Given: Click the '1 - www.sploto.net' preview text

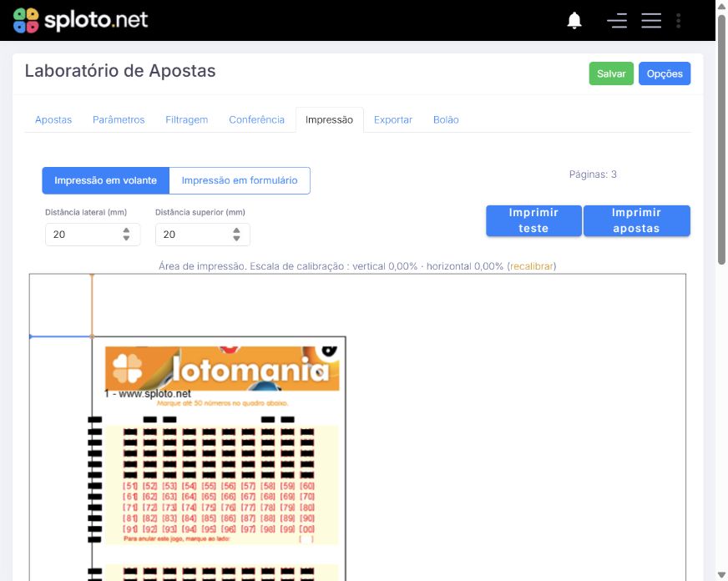Looking at the screenshot, I should pyautogui.click(x=148, y=394).
